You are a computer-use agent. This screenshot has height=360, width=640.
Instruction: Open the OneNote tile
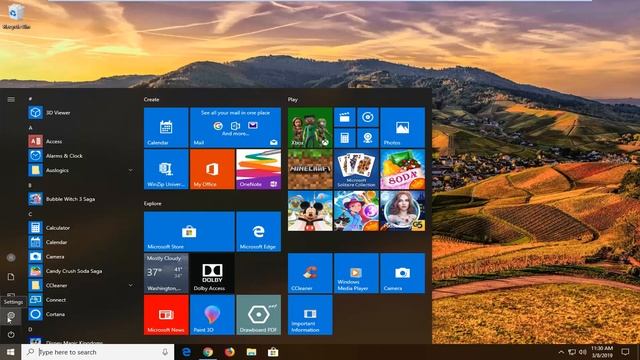pyautogui.click(x=258, y=169)
